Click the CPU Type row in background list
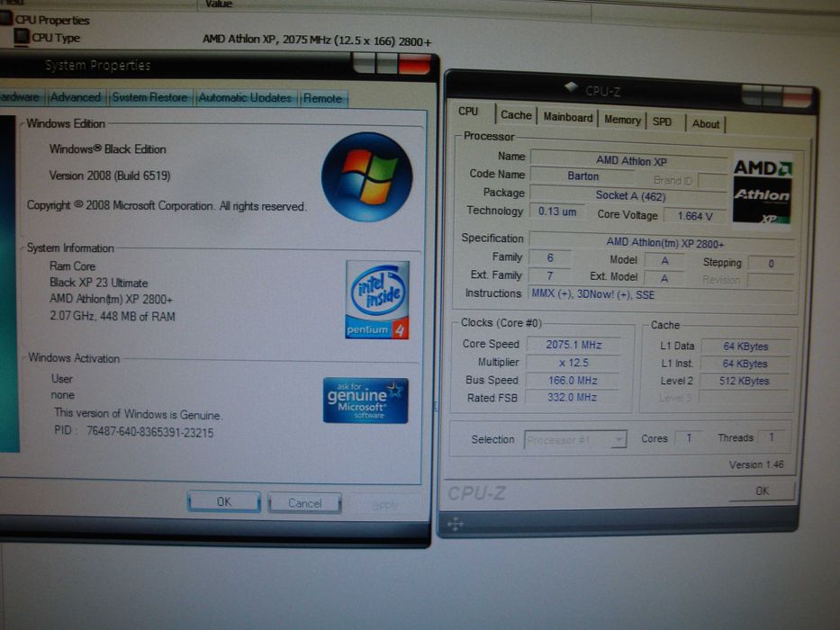This screenshot has height=630, width=840. [225, 38]
